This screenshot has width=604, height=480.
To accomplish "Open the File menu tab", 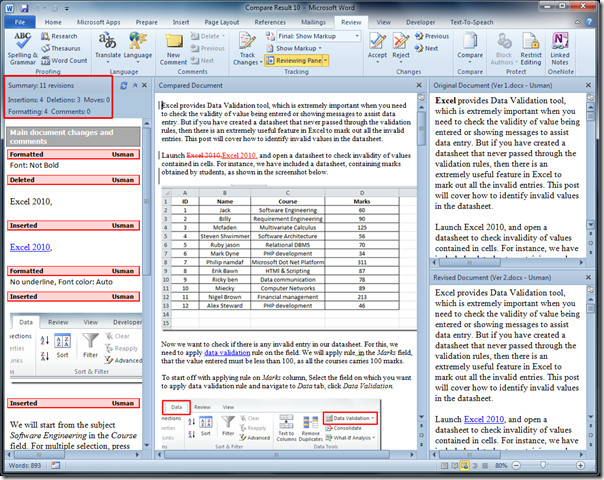I will point(20,22).
